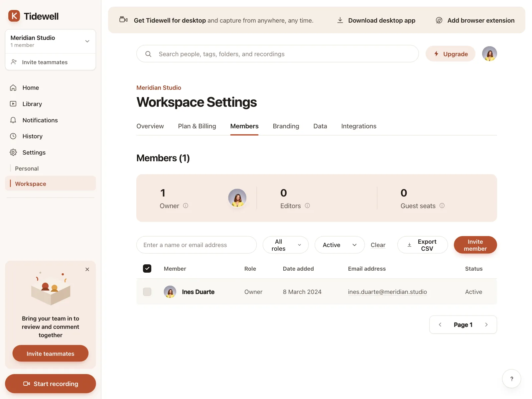Dismiss the team invite promo card
The height and width of the screenshot is (399, 532).
click(x=87, y=269)
